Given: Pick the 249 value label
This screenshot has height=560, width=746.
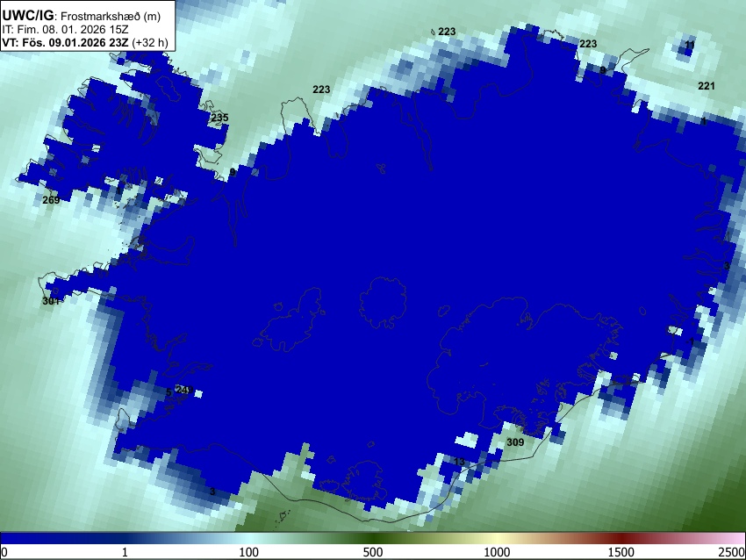Looking at the screenshot, I should (x=184, y=390).
